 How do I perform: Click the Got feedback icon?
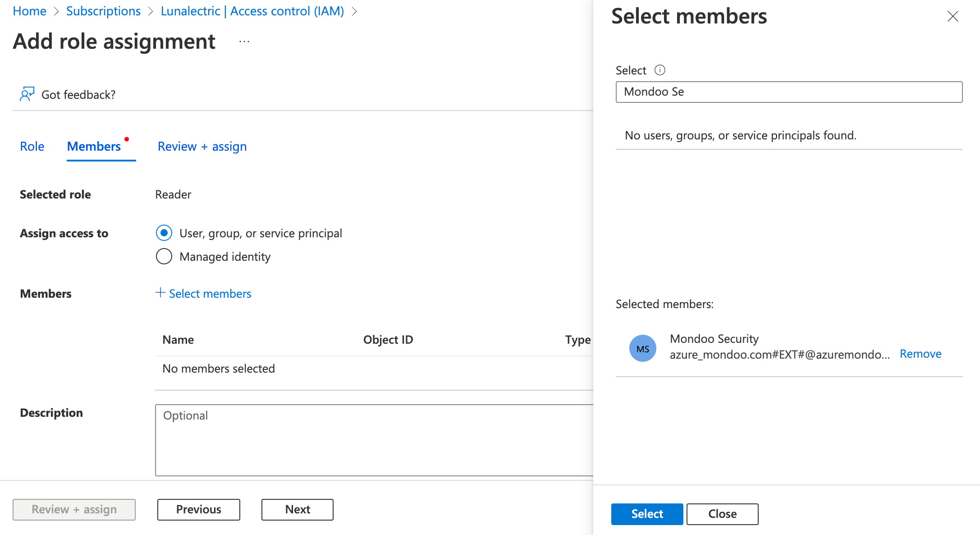(27, 94)
